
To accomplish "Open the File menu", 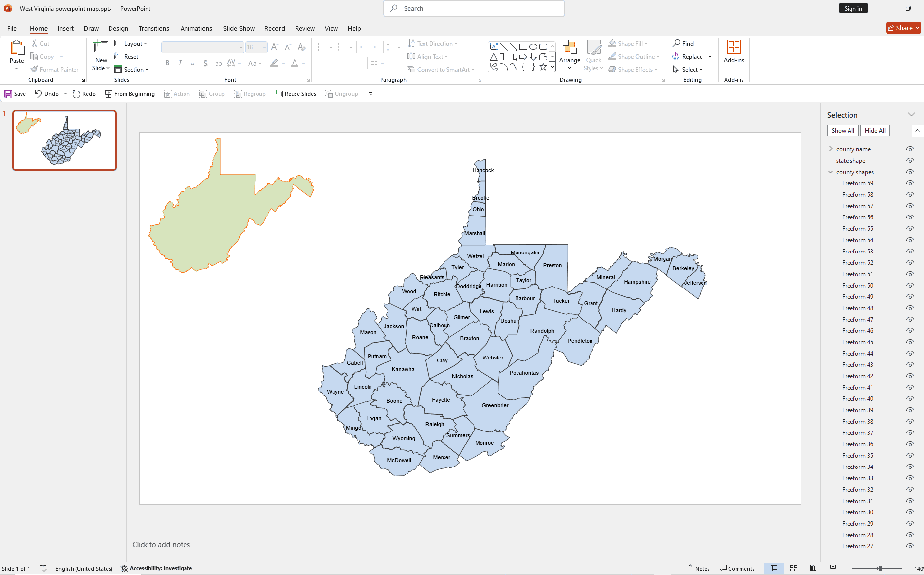I will click(12, 28).
